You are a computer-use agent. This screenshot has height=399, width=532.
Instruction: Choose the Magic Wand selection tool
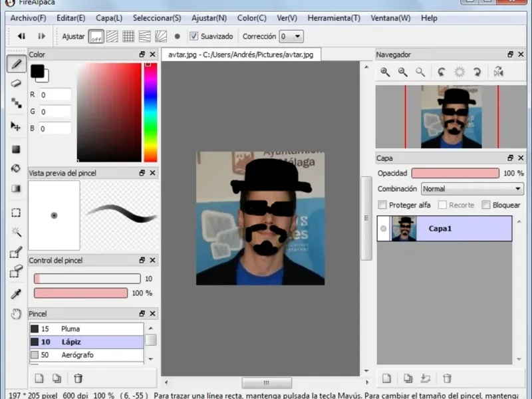[17, 232]
